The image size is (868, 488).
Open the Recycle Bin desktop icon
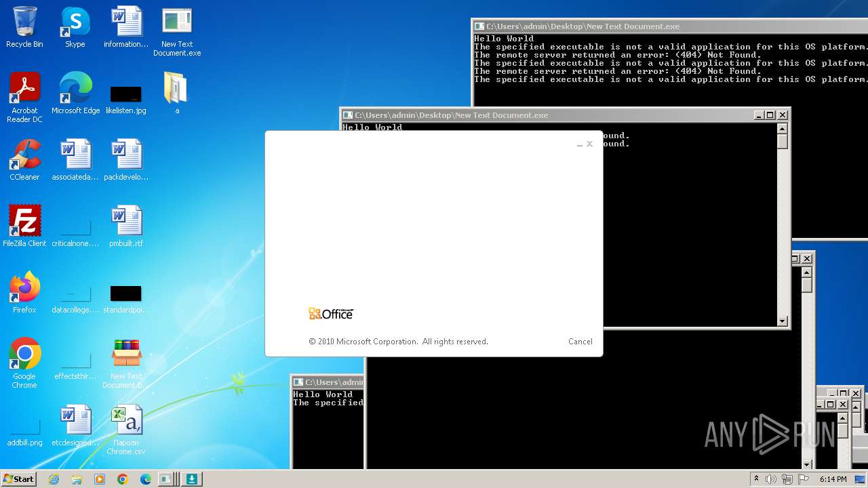(24, 28)
